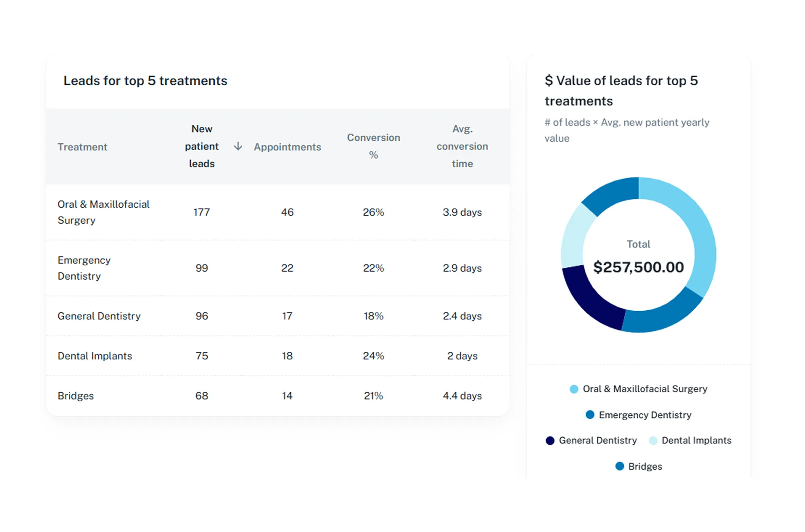805x532 pixels.
Task: Click the General Dentistry legend dot
Action: pyautogui.click(x=550, y=440)
